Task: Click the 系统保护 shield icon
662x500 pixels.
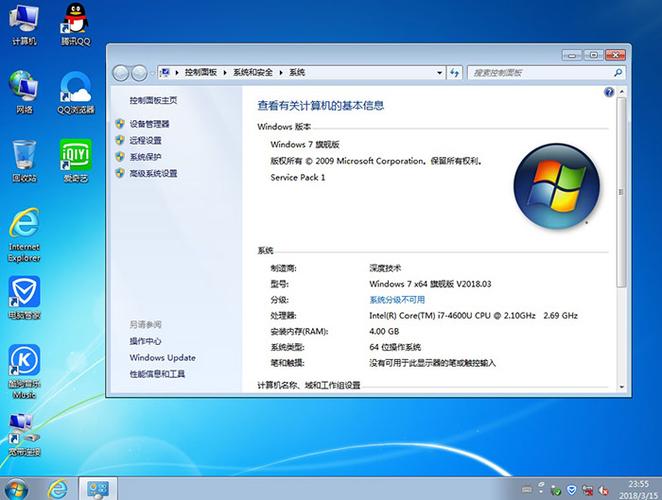Action: tap(120, 157)
